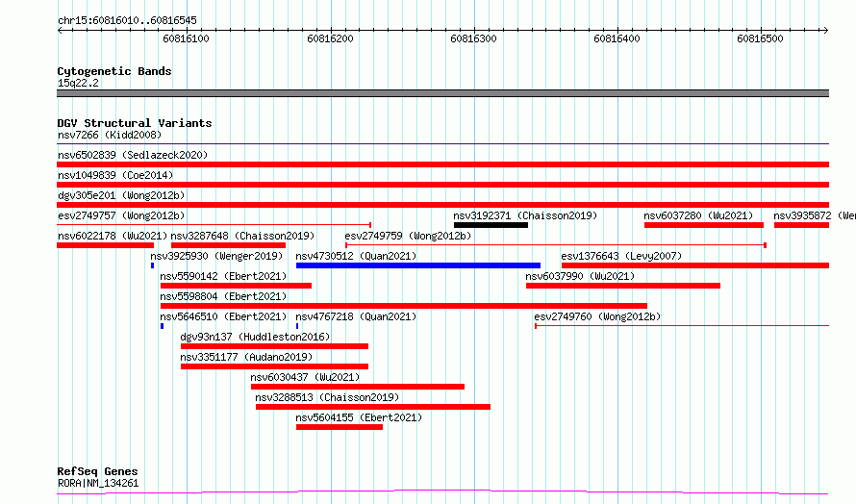Open the RefSeq Genes track heading
Image resolution: width=856 pixels, height=504 pixels.
tap(97, 471)
